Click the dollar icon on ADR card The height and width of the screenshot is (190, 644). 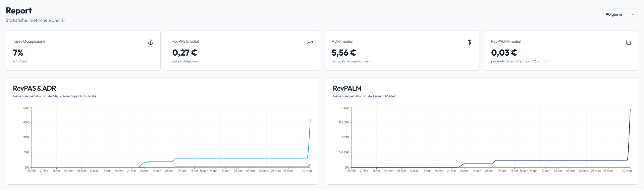(x=469, y=42)
